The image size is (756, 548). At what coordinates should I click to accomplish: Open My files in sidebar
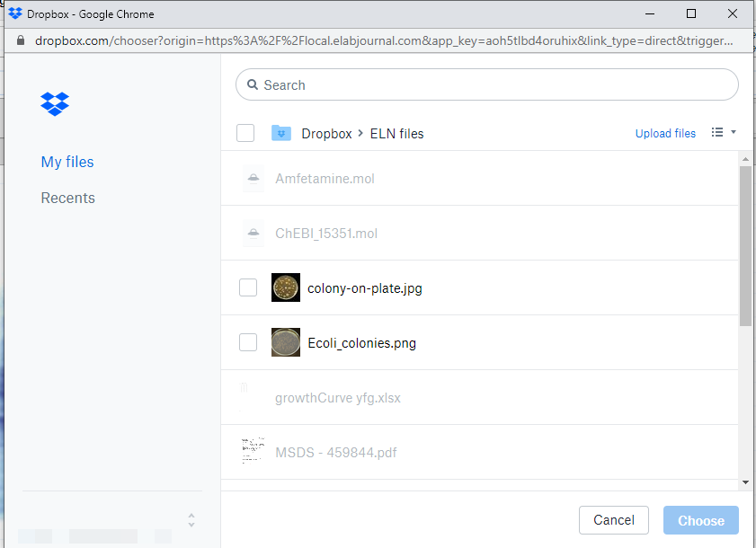[x=67, y=162]
